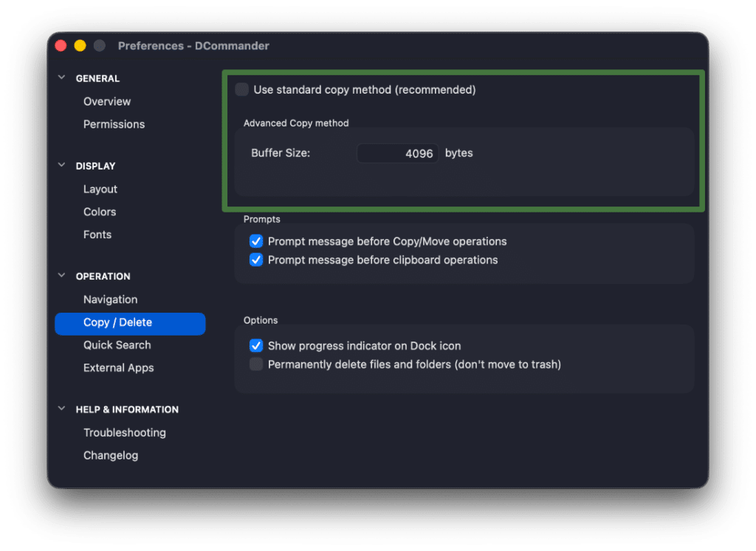
Task: Turn off 'Show progress indicator on Dock icon'
Action: [256, 345]
